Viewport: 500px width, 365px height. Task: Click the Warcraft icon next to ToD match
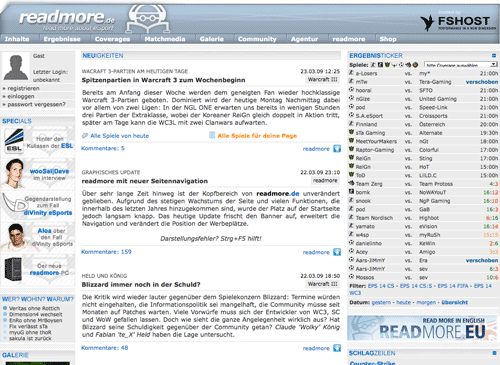click(x=351, y=175)
